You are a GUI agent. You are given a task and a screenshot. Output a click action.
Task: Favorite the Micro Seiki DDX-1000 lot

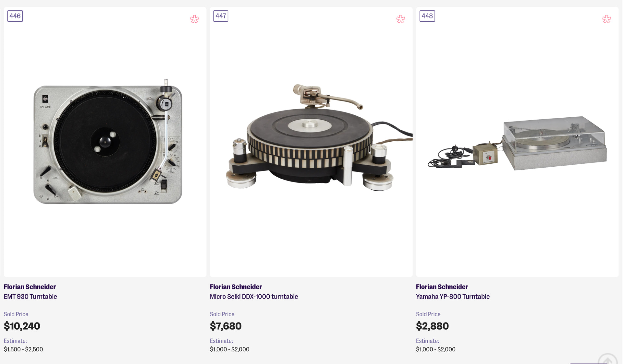(x=400, y=19)
